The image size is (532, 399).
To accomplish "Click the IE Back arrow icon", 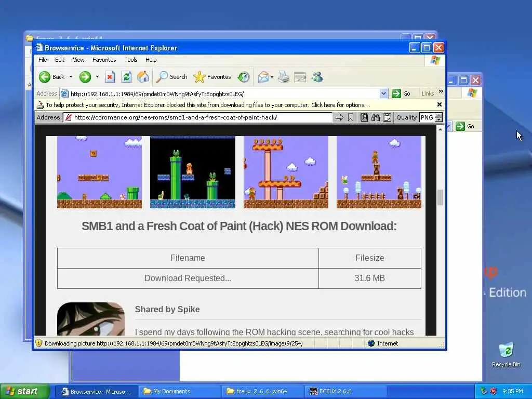I will coord(45,77).
